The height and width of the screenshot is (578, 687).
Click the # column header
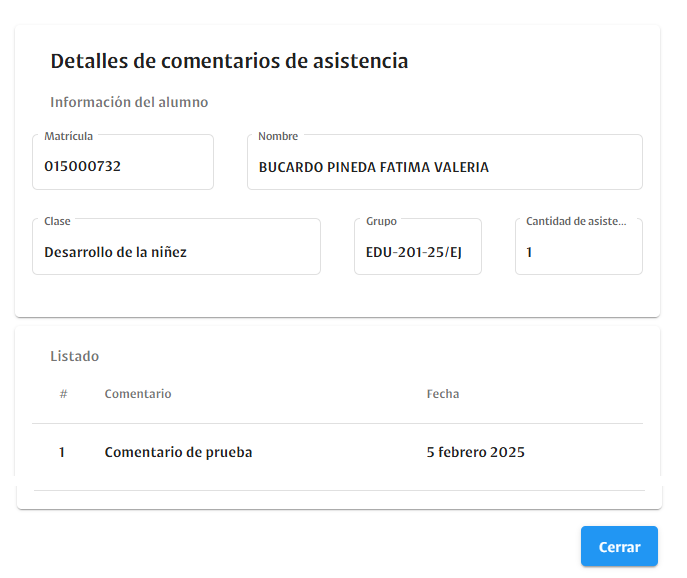click(64, 394)
